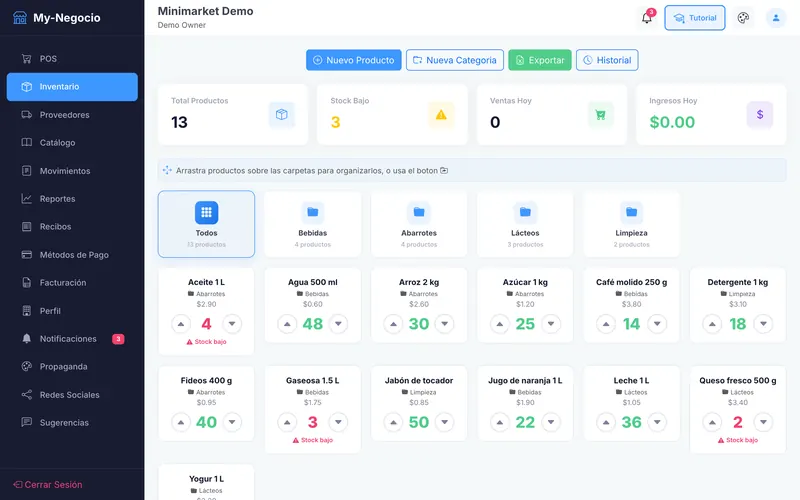Screen dimensions: 800x500
Task: Decrease stock of Queso fresco 500 g
Action: [763, 422]
